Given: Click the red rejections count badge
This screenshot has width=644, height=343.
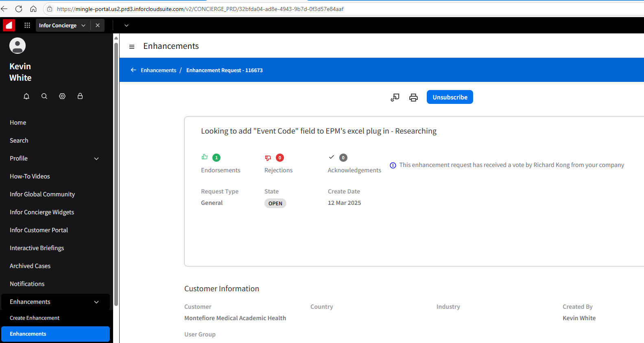Looking at the screenshot, I should click(x=280, y=158).
